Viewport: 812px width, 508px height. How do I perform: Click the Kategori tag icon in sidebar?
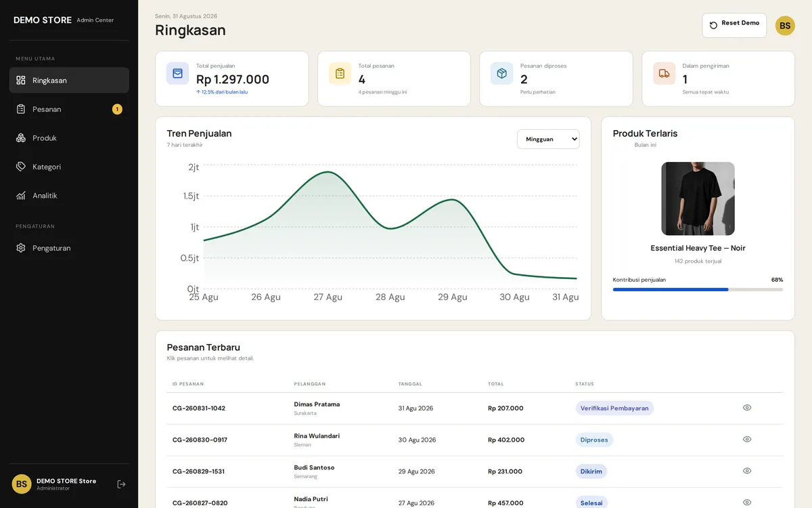pos(21,167)
